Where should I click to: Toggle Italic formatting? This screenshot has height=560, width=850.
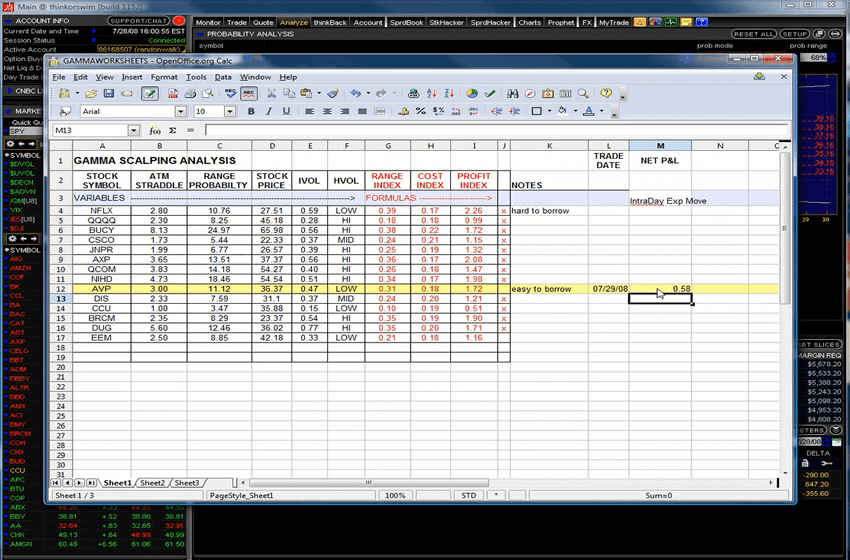(268, 111)
